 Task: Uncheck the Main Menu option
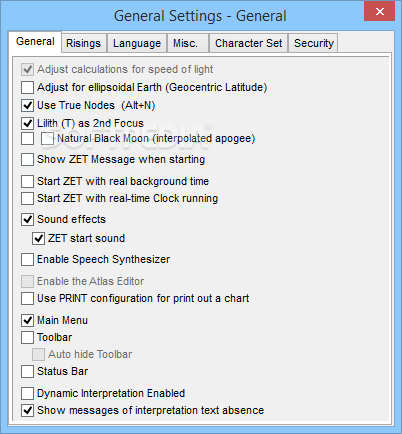(x=27, y=321)
